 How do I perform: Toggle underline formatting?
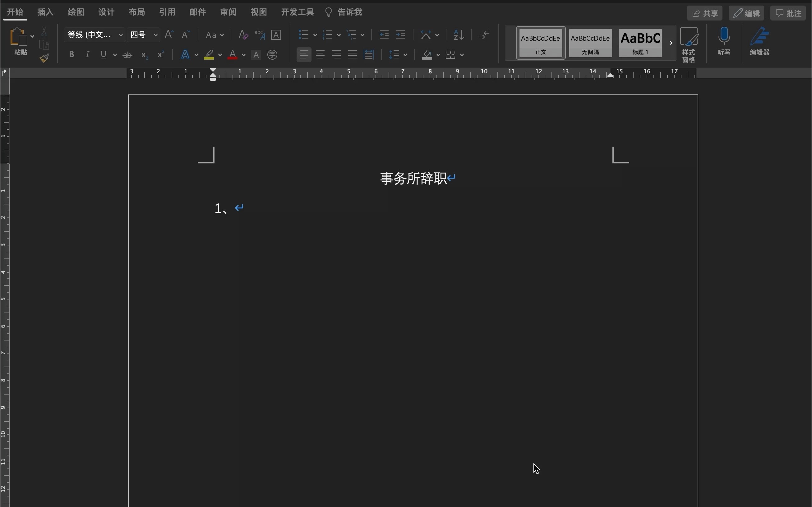click(x=103, y=54)
